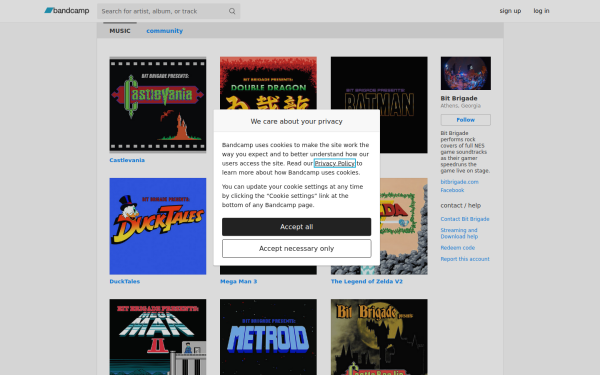This screenshot has height=375, width=600.
Task: Click the Redeem code link
Action: [x=458, y=248]
